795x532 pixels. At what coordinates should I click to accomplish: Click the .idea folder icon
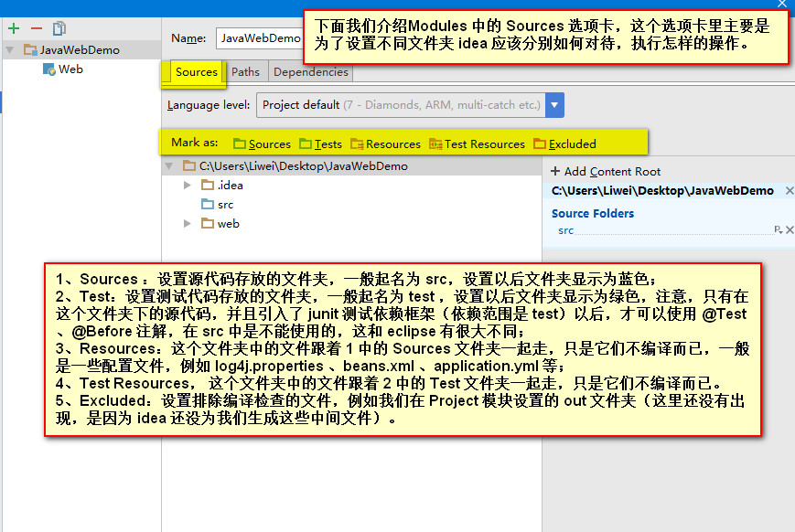[208, 185]
